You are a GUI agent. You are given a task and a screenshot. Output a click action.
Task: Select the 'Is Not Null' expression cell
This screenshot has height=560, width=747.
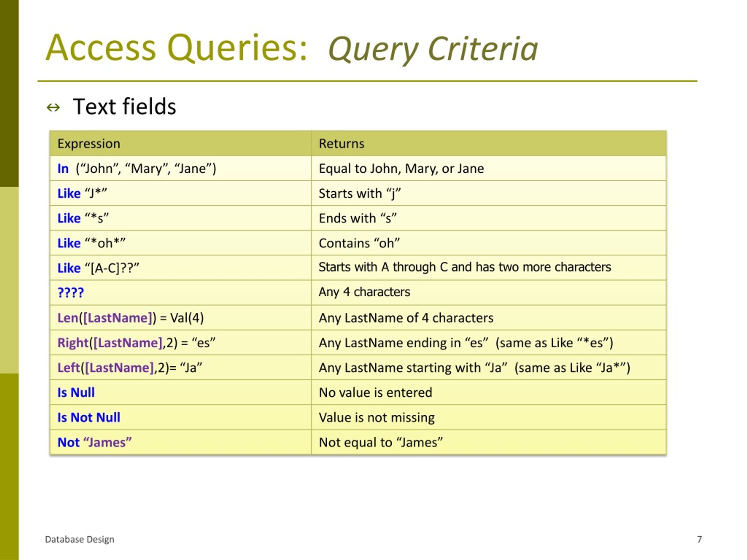pyautogui.click(x=180, y=417)
